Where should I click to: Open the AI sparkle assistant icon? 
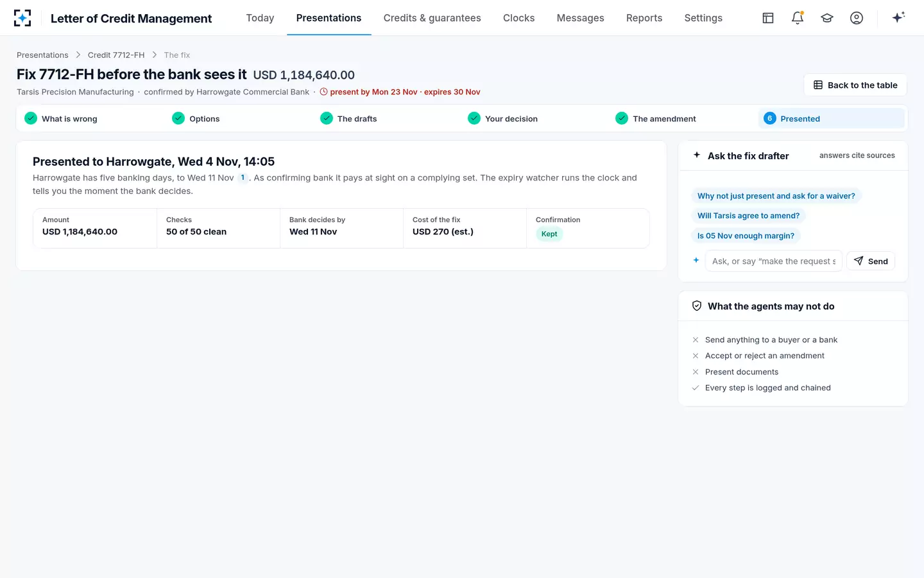pyautogui.click(x=898, y=17)
